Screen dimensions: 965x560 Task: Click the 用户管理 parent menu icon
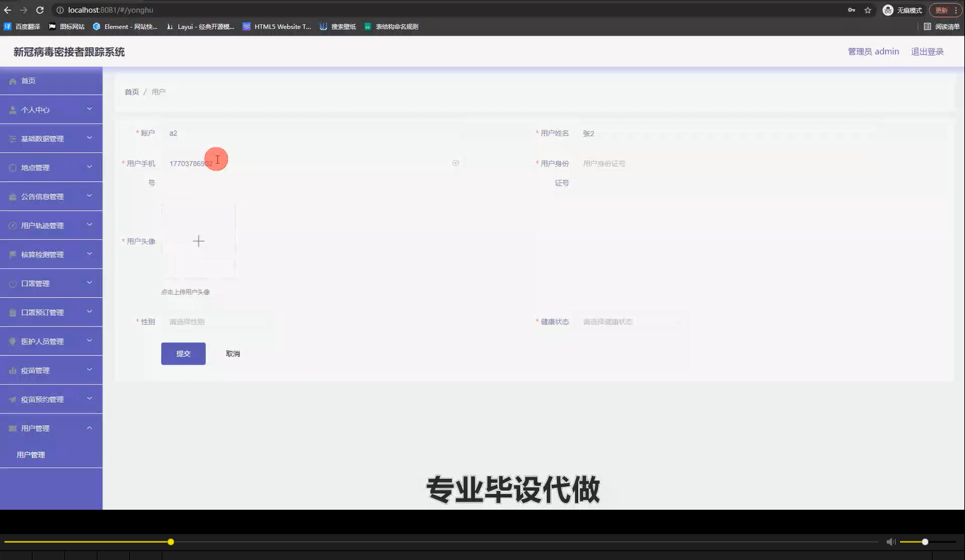pos(13,428)
